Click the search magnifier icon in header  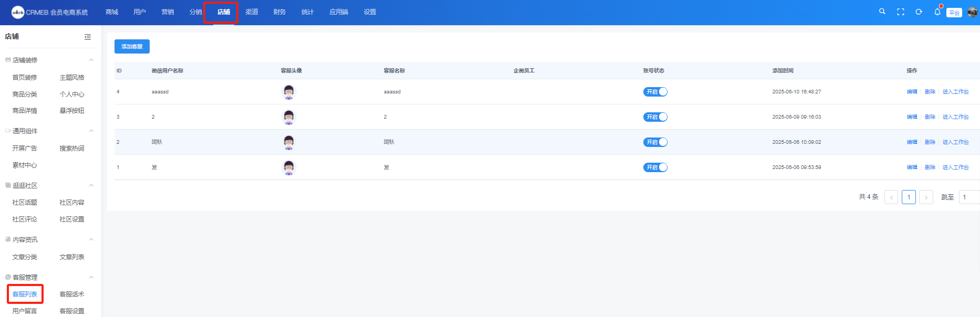tap(882, 12)
